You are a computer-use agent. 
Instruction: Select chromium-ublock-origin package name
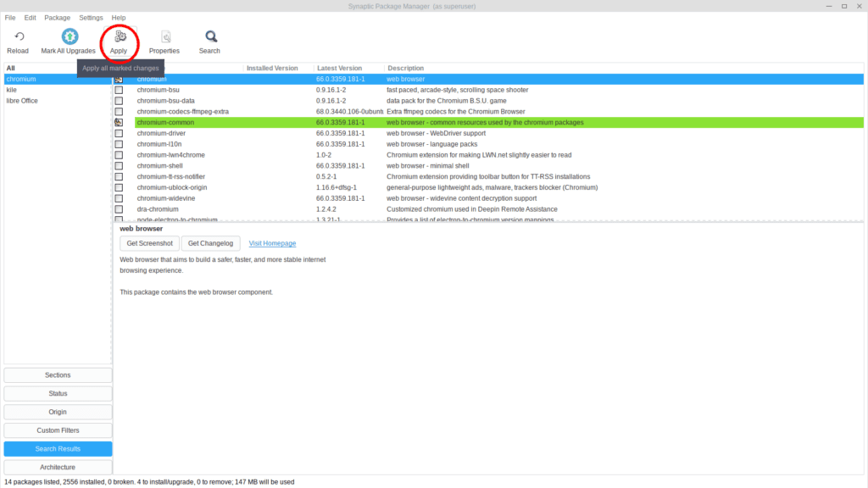(171, 187)
